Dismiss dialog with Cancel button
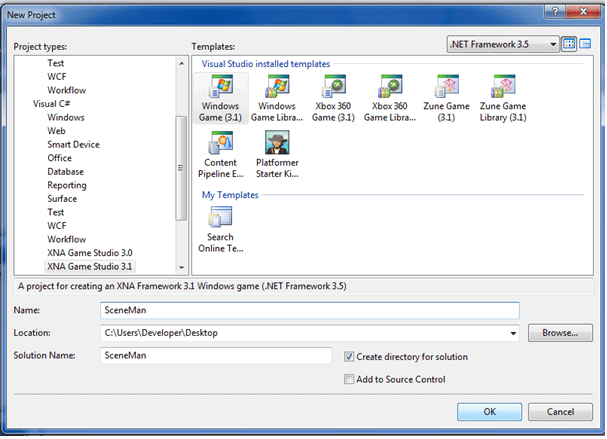Screen dimensions: 607x439 tap(560, 412)
